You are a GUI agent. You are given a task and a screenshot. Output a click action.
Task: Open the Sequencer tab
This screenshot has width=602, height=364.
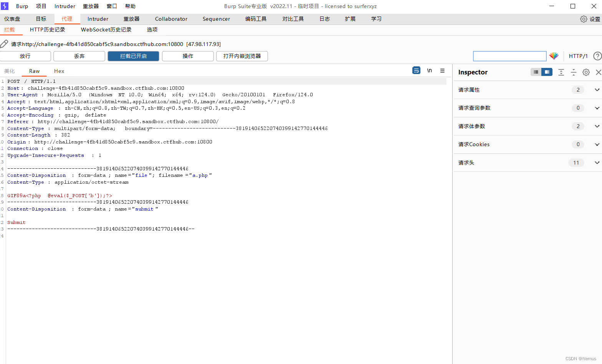[216, 19]
